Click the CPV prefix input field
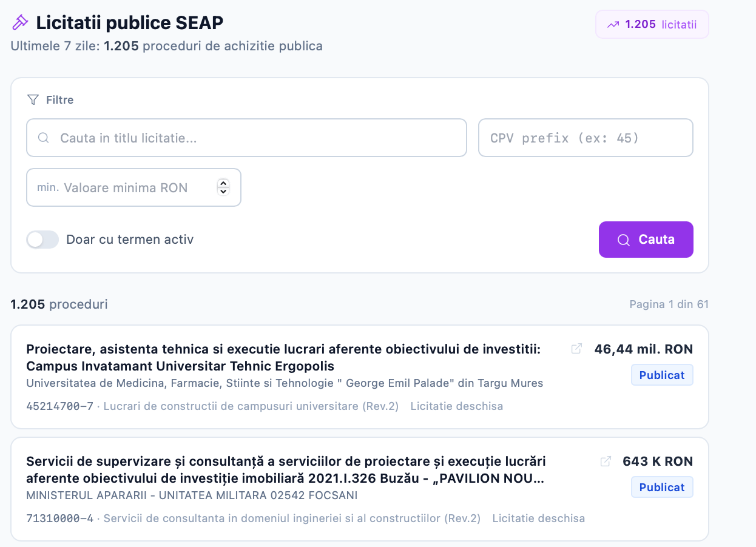 click(x=586, y=138)
